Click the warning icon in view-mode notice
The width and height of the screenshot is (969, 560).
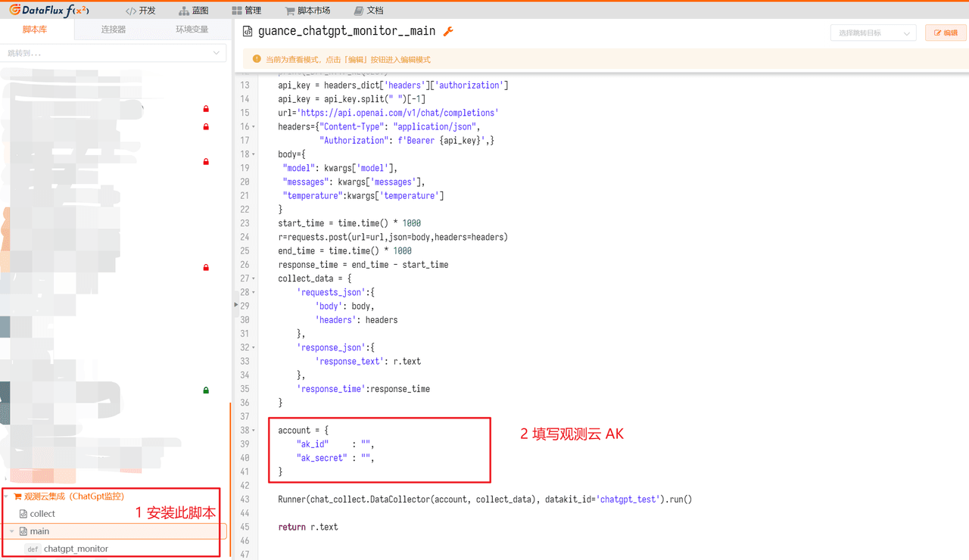(x=257, y=58)
